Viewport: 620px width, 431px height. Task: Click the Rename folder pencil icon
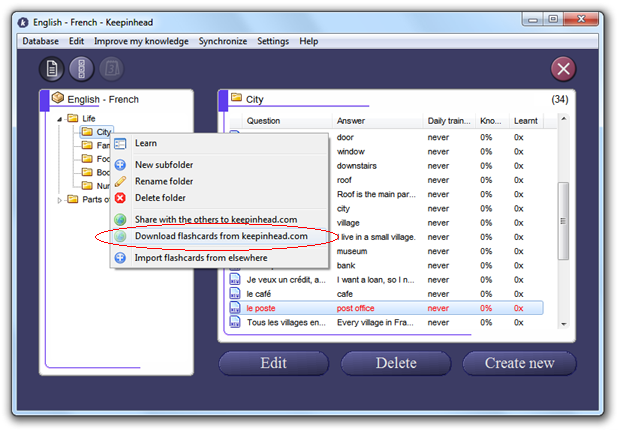click(x=120, y=181)
